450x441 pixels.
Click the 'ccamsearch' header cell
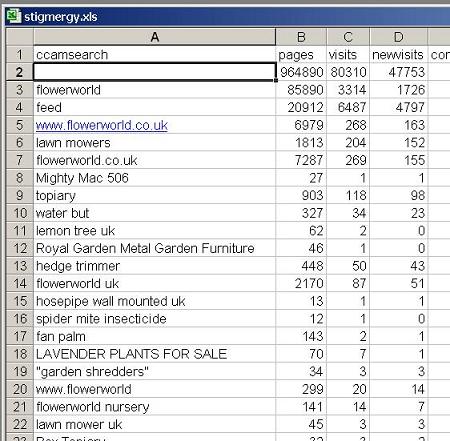154,55
